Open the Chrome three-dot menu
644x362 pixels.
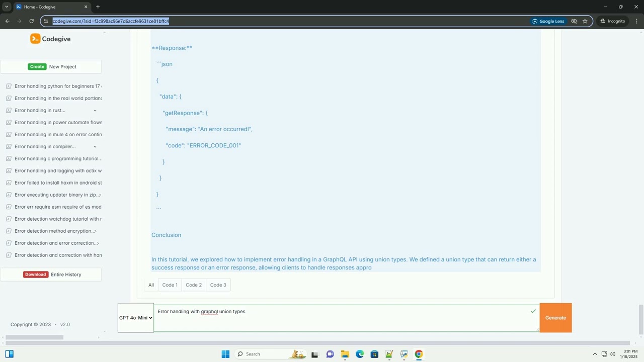[636, 21]
